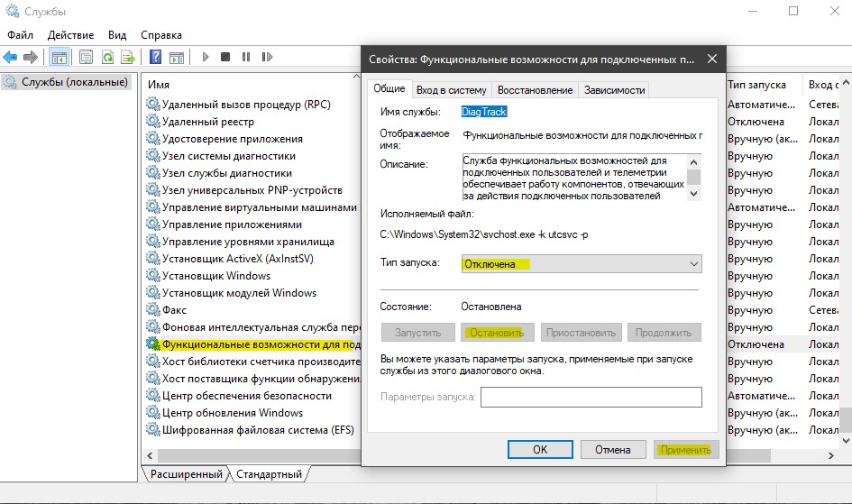
Task: Click the Back arrow toolbar icon
Action: point(10,57)
